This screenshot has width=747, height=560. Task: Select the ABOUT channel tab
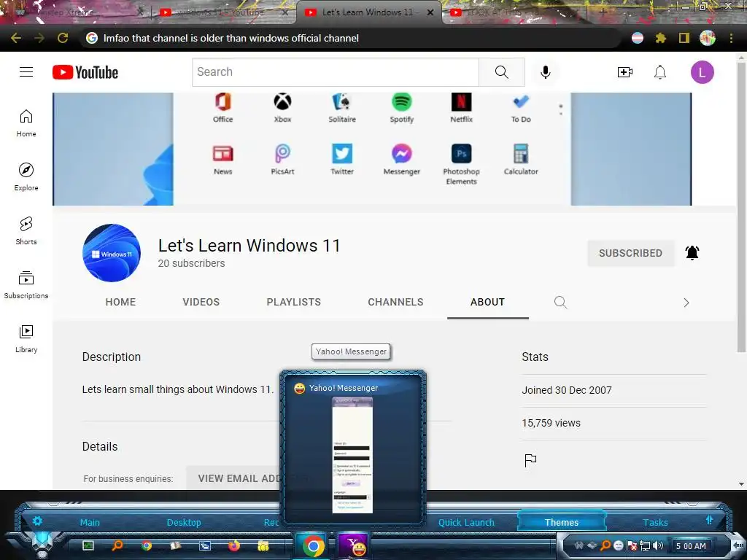(487, 303)
